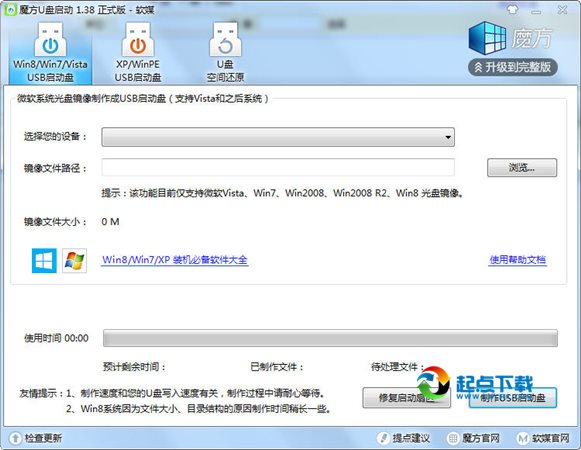Click the 魔方 cube logo
Image resolution: width=581 pixels, height=450 pixels.
coord(487,37)
